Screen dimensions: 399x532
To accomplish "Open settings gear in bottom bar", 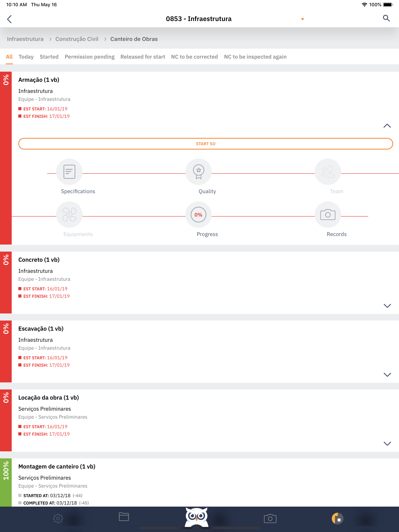I will (58, 519).
